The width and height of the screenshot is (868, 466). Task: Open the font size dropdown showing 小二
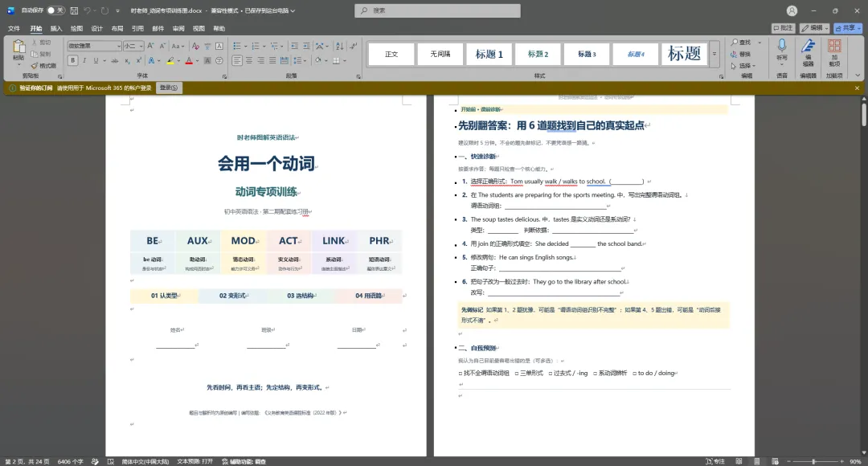click(x=141, y=46)
